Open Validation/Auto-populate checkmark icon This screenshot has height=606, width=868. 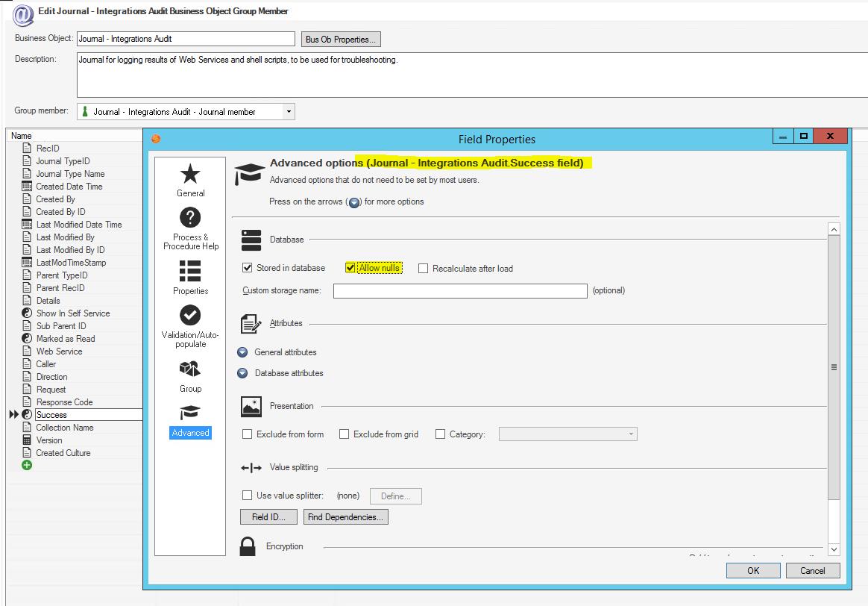tap(190, 316)
